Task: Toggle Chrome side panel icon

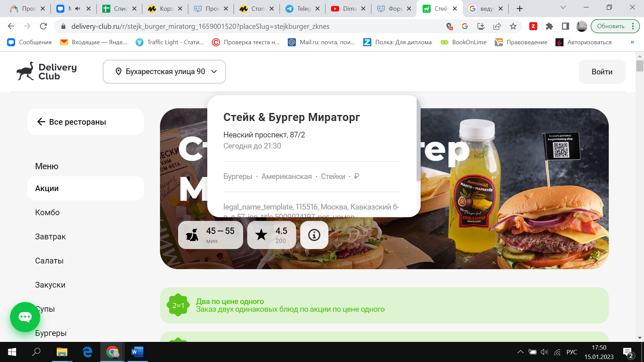Action: pyautogui.click(x=566, y=26)
